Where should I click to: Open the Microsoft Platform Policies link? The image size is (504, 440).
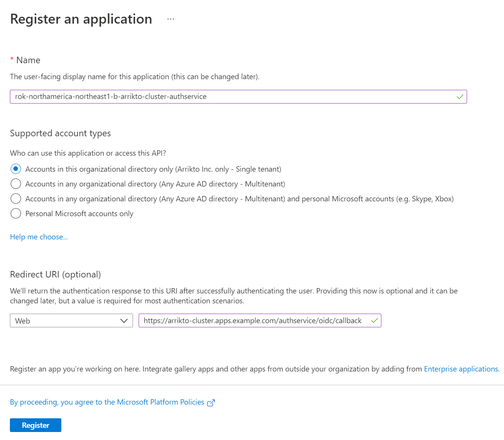pyautogui.click(x=107, y=402)
